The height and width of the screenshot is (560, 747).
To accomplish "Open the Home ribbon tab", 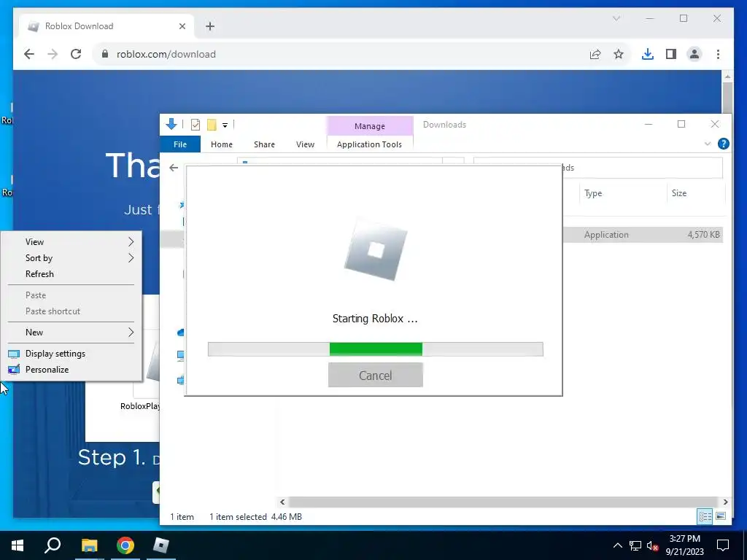I will 222,144.
